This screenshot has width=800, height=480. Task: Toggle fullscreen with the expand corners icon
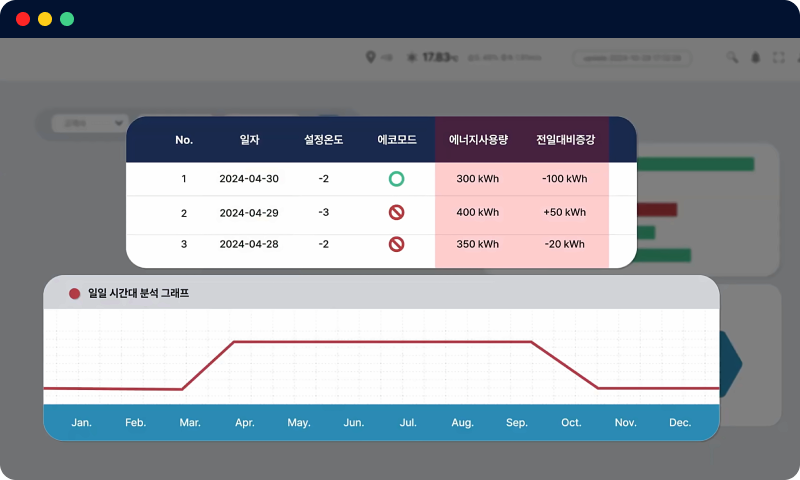pos(779,57)
